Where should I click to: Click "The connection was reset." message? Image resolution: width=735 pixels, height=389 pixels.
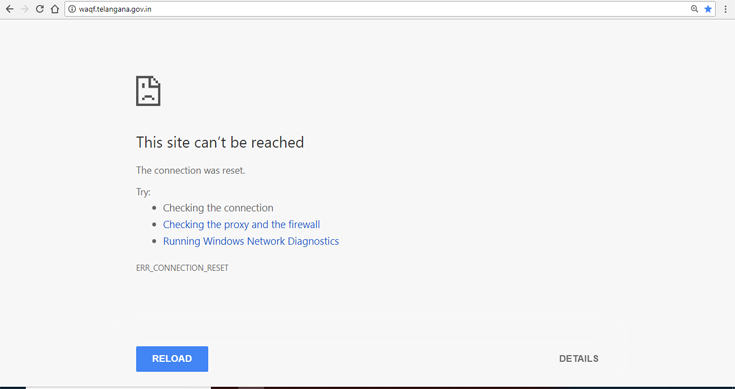[x=190, y=171]
